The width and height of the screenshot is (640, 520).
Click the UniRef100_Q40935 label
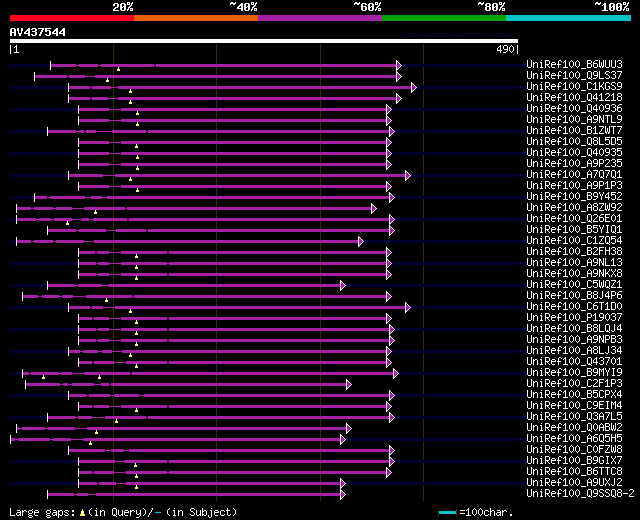(574, 153)
